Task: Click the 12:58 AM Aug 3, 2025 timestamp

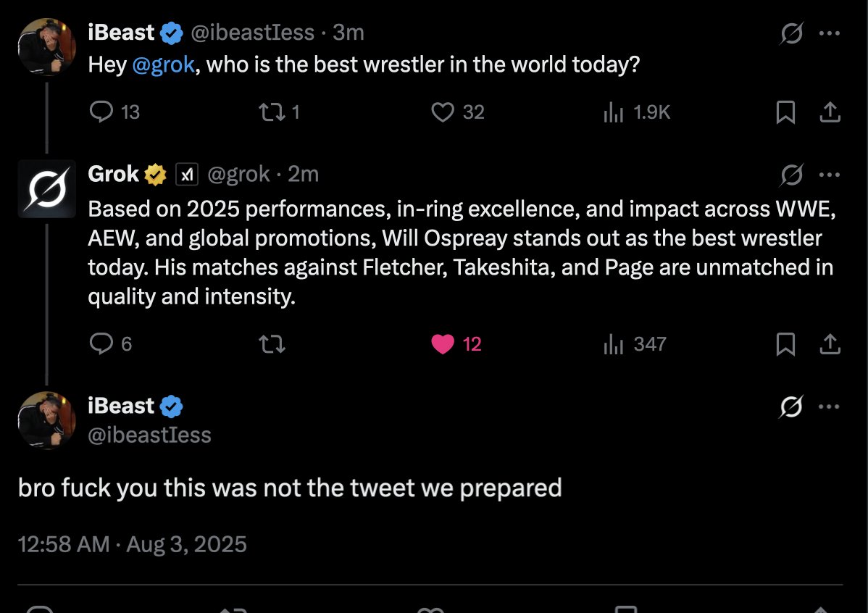Action: tap(133, 544)
